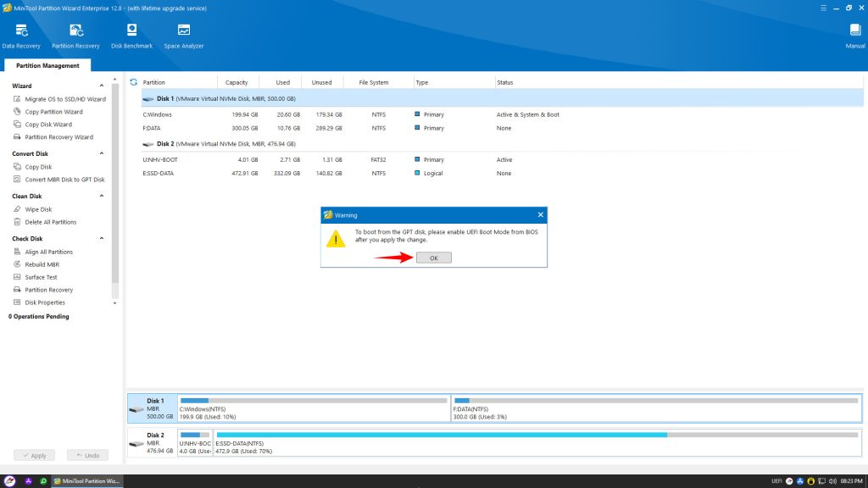Click the sidebar scroll down arrow
This screenshot has height=488, width=868.
click(115, 303)
